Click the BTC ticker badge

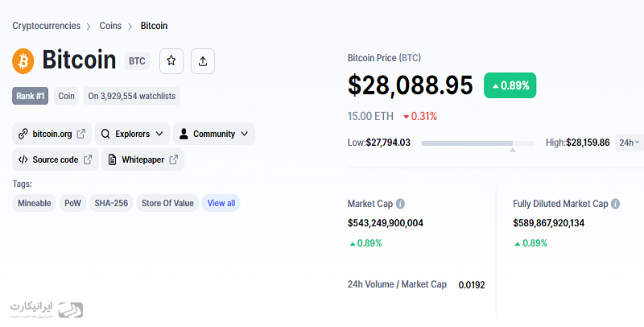[137, 61]
